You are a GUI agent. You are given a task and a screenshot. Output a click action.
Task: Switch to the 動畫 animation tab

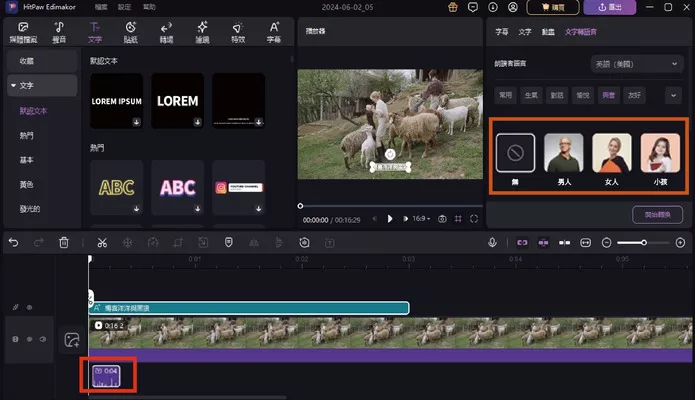[548, 32]
